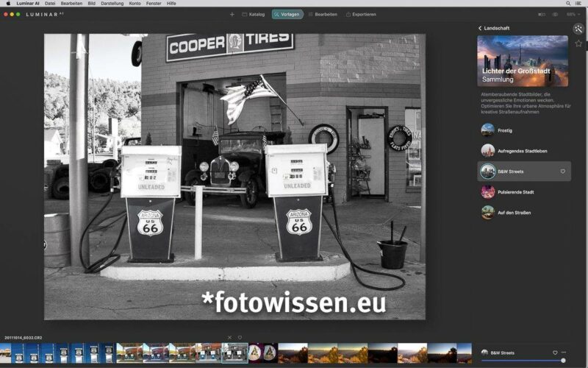Click the Exportieren button
The image size is (588, 368).
(361, 14)
